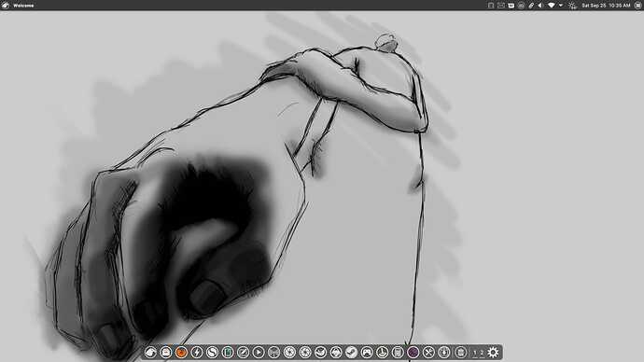Open the Welcome menu in top bar

point(23,6)
